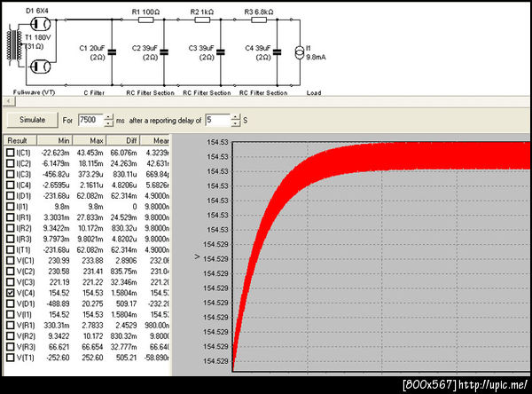
Task: Enable the I(D1) result checkbox
Action: (11, 196)
